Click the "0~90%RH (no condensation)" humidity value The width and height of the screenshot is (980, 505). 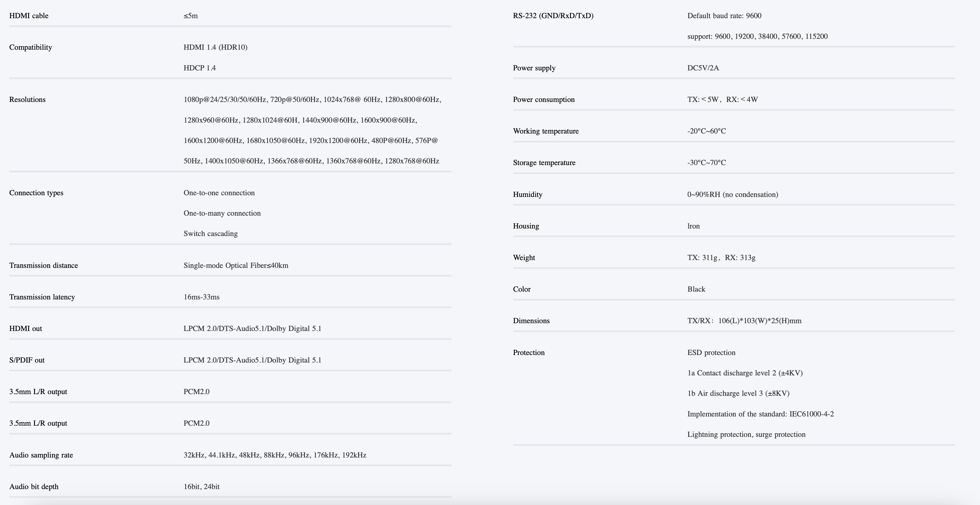(733, 194)
